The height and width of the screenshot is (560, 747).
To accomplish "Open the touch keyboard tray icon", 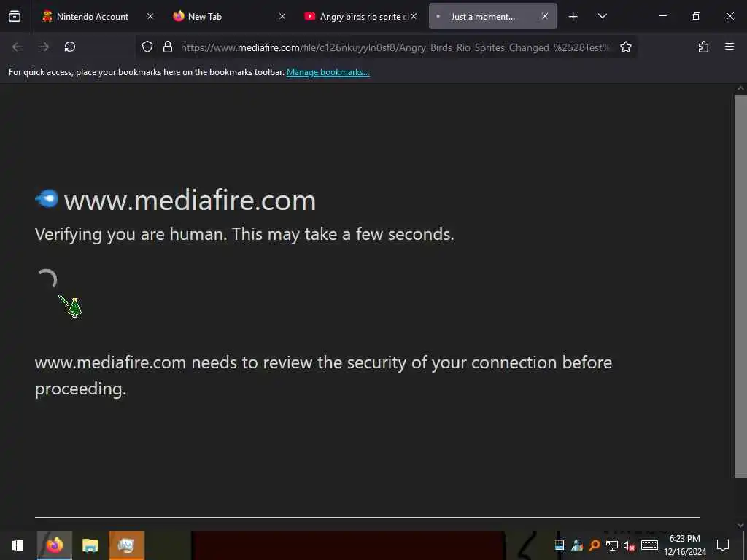I will 649,545.
